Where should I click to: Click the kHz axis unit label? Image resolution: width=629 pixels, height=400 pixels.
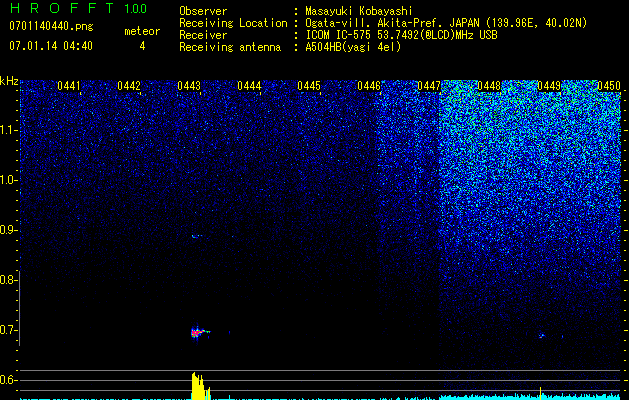pyautogui.click(x=9, y=81)
